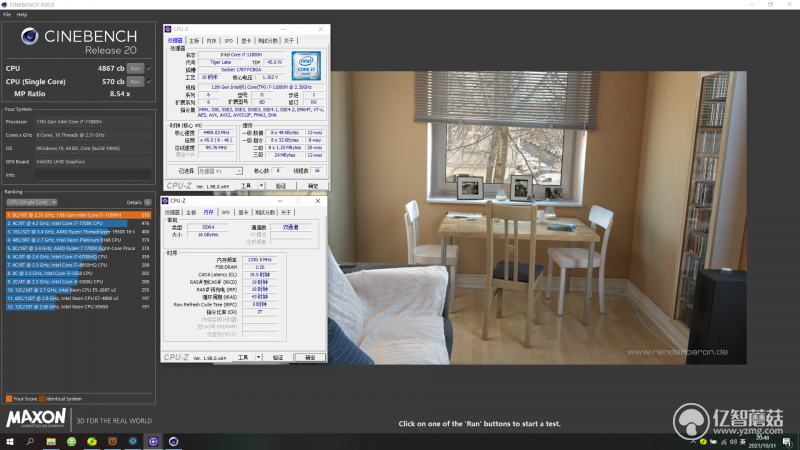This screenshot has height=450, width=800.
Task: Open 关于 tab in upper CPU-Z window
Action: 289,41
